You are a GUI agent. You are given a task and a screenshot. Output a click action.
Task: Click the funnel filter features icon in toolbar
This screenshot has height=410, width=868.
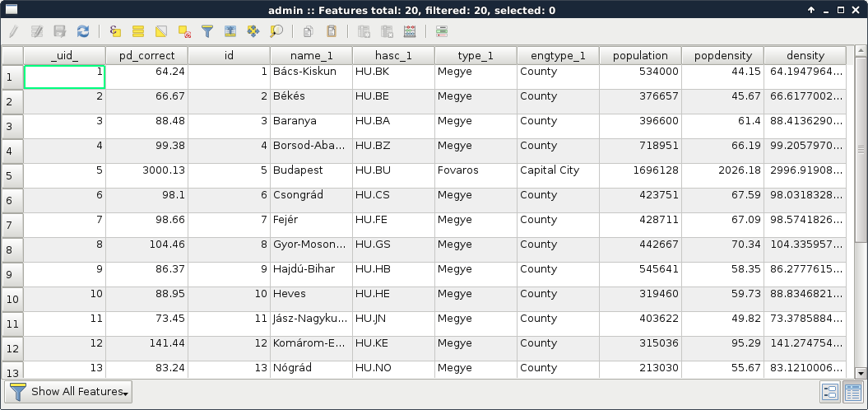pyautogui.click(x=207, y=31)
